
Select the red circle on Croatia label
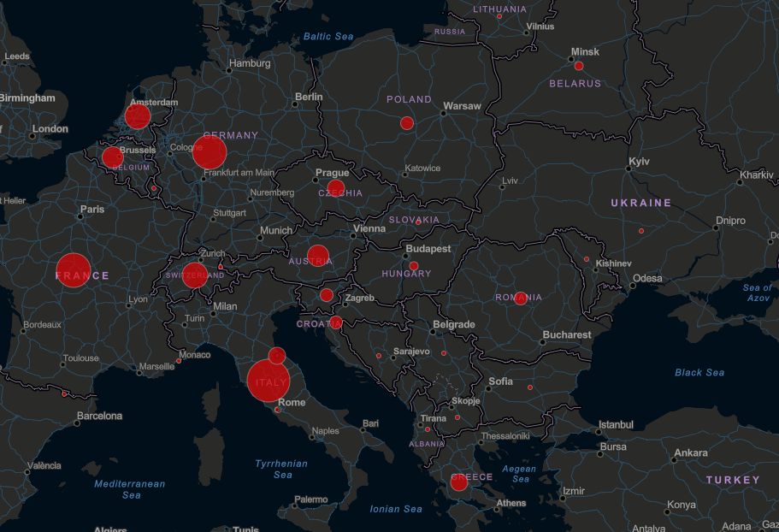(335, 322)
